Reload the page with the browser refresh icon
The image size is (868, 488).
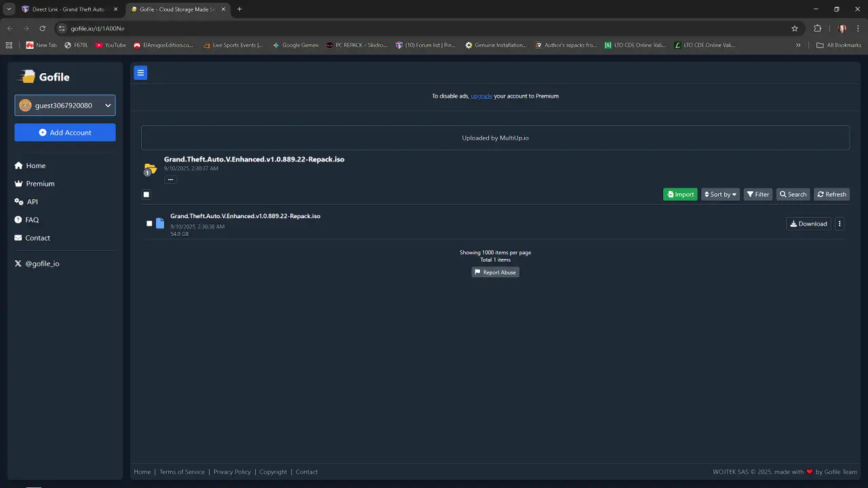click(x=42, y=28)
